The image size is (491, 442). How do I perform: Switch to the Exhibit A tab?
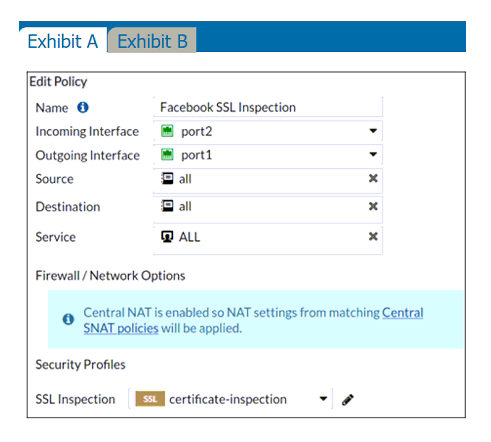(63, 41)
